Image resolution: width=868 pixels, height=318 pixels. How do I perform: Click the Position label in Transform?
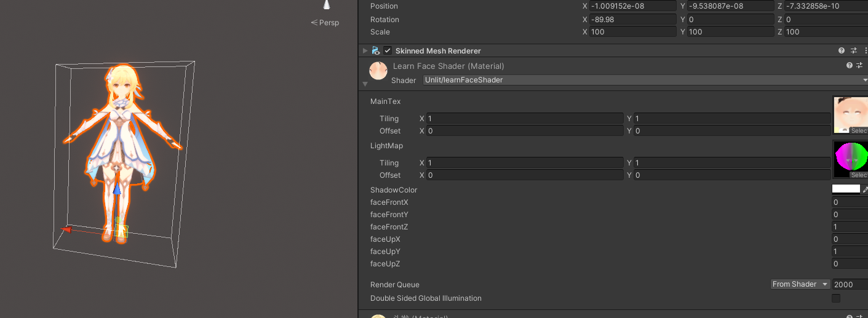coord(384,6)
